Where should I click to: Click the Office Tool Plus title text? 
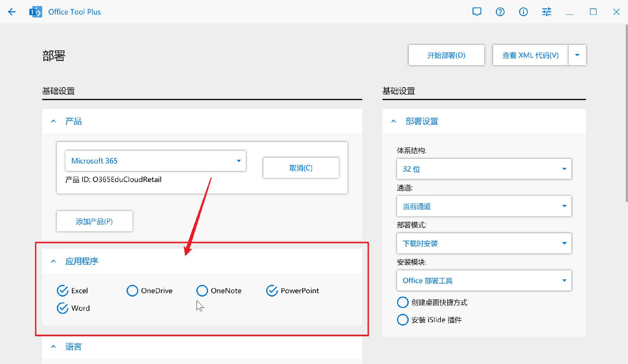(x=75, y=12)
